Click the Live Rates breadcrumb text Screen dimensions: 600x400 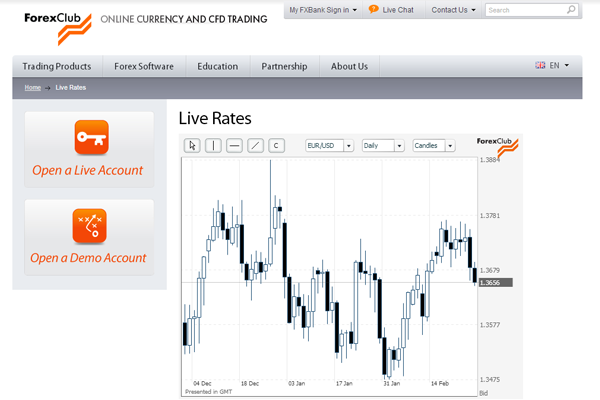71,88
